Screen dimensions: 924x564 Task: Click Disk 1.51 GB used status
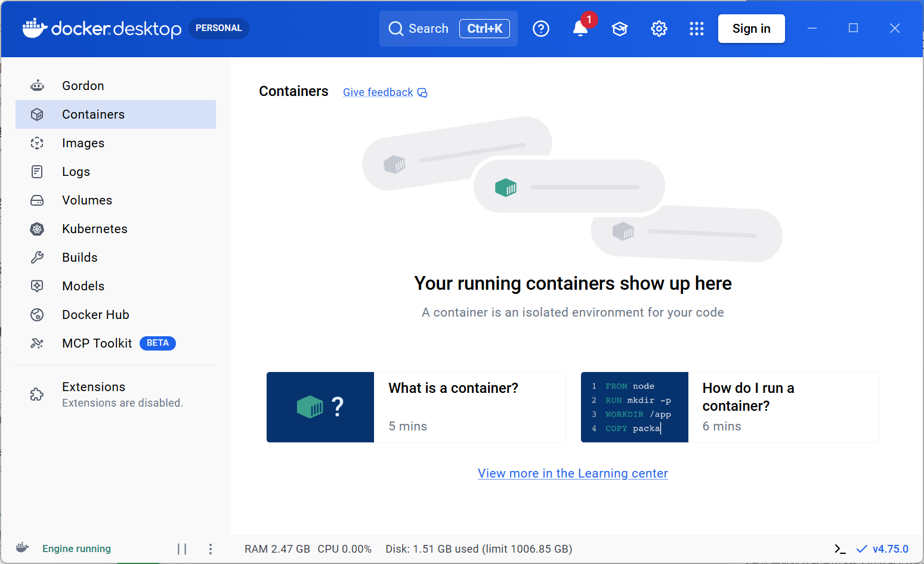click(479, 549)
